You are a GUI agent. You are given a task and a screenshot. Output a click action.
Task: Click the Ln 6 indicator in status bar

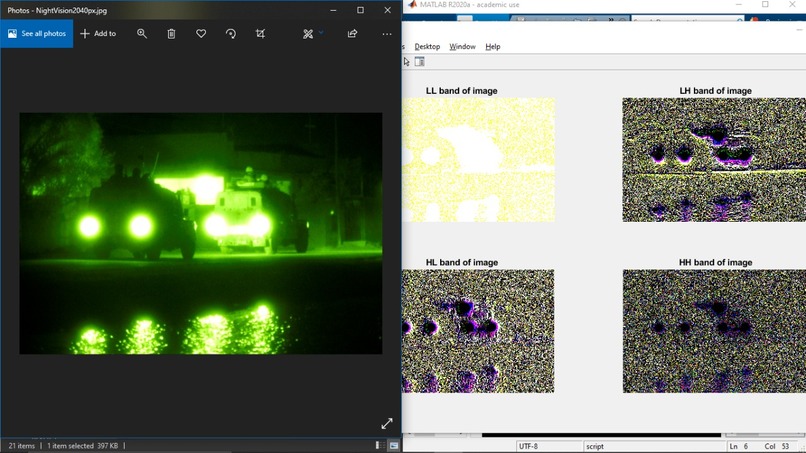click(739, 446)
